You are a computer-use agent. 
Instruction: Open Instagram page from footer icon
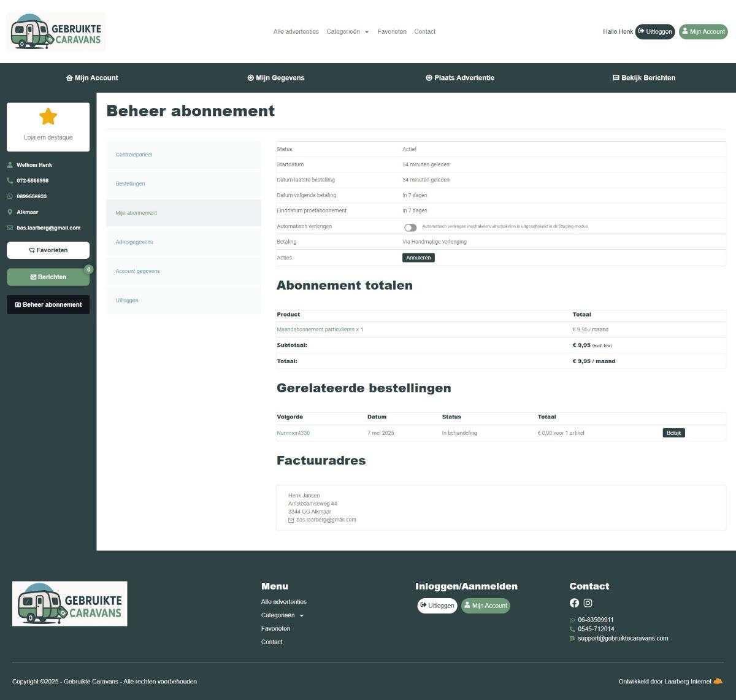tap(588, 603)
